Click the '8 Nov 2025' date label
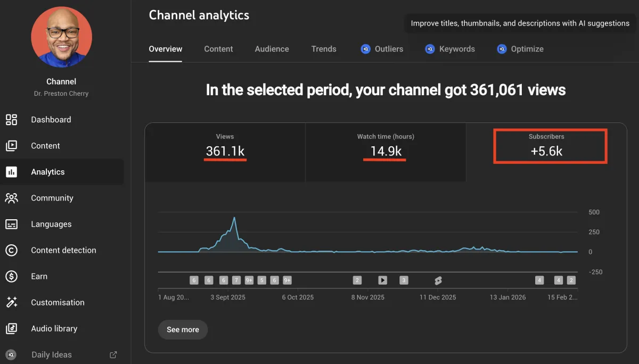 tap(368, 297)
